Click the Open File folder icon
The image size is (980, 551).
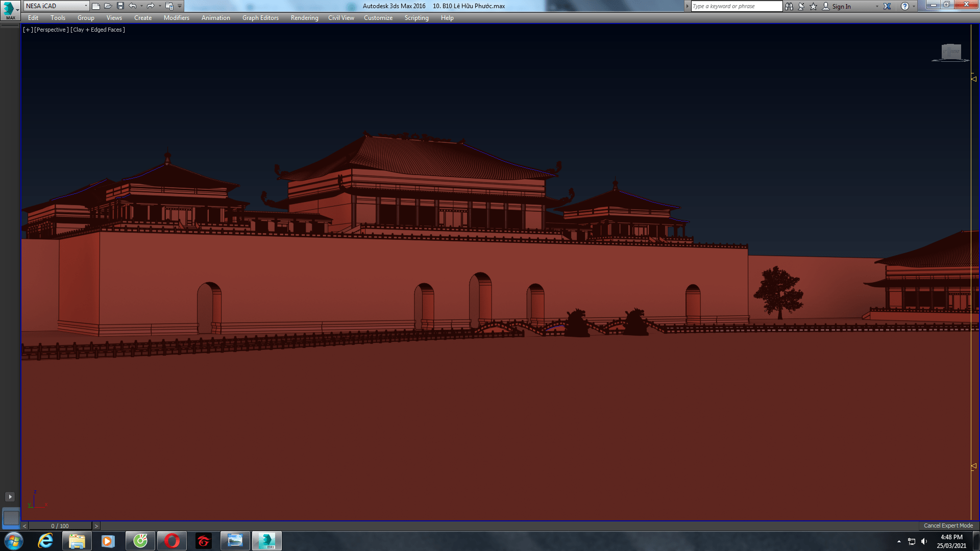tap(108, 6)
